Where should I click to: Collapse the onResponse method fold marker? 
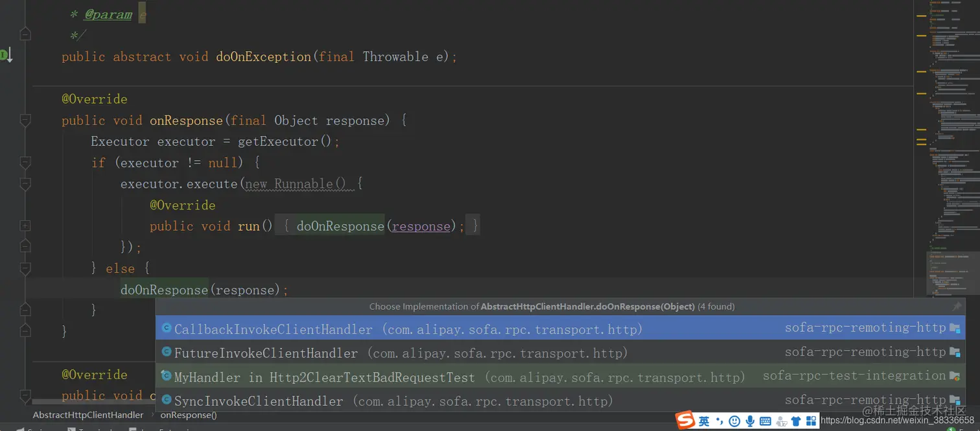coord(25,120)
